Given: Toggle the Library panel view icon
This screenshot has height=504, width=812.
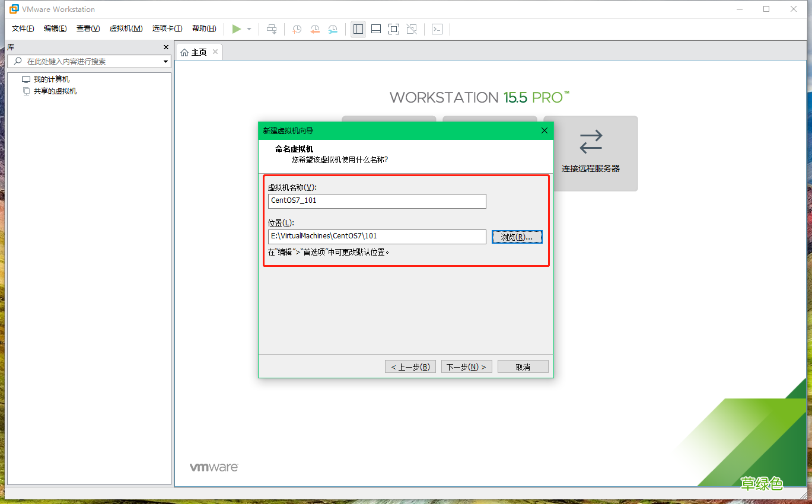Looking at the screenshot, I should 358,28.
